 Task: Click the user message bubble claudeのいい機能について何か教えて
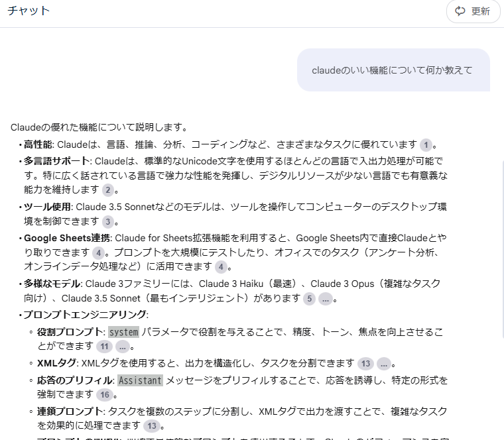393,70
